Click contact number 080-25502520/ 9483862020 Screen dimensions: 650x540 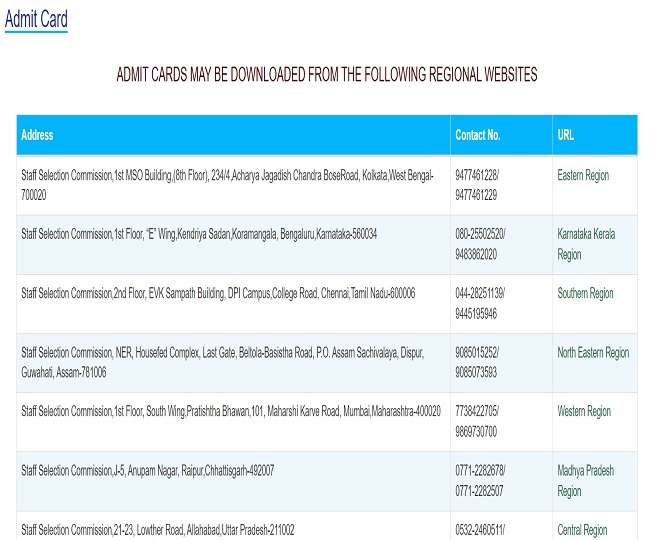click(x=480, y=244)
